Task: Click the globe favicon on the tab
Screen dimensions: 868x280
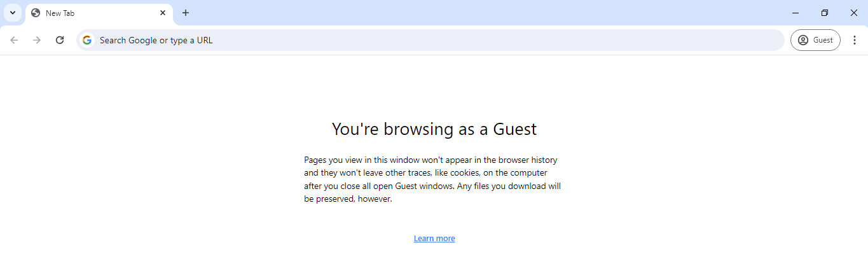Action: (x=36, y=13)
